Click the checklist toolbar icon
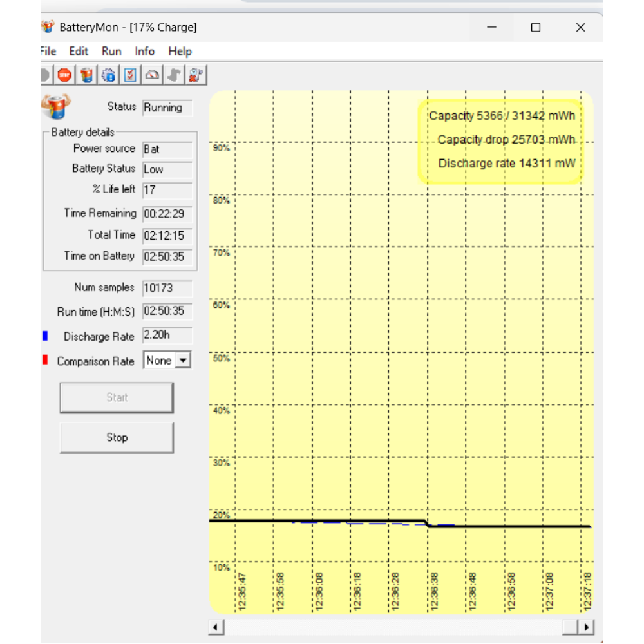Viewport: 644px width, 644px height. [x=130, y=75]
